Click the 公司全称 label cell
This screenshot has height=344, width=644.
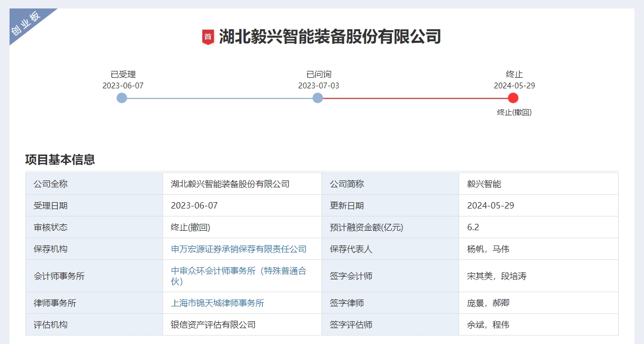(x=94, y=184)
